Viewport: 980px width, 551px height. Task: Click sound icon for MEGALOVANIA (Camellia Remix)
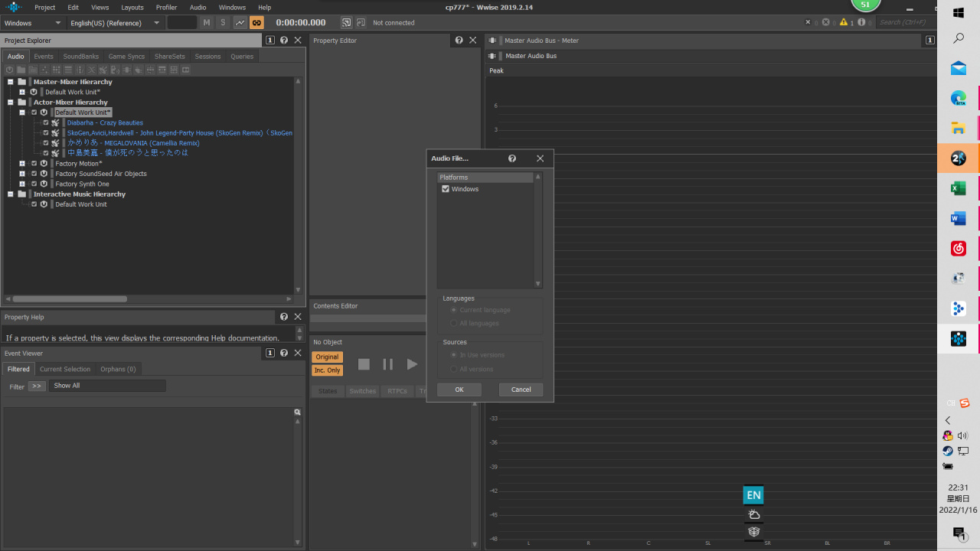[x=55, y=143]
